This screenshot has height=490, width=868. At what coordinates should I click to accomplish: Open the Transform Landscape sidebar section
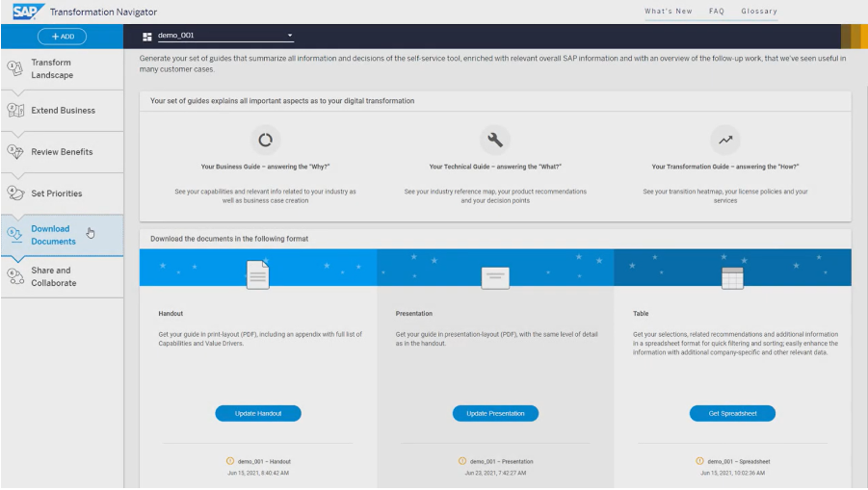tap(51, 68)
